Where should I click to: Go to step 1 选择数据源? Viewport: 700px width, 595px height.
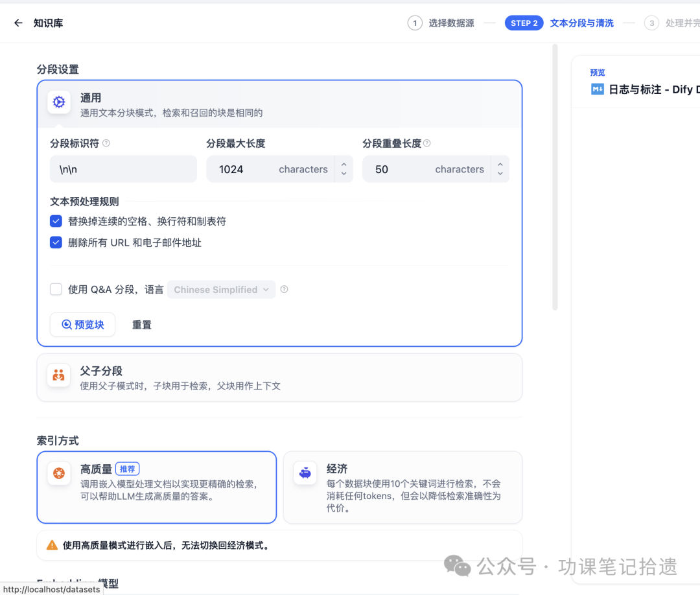(x=441, y=23)
